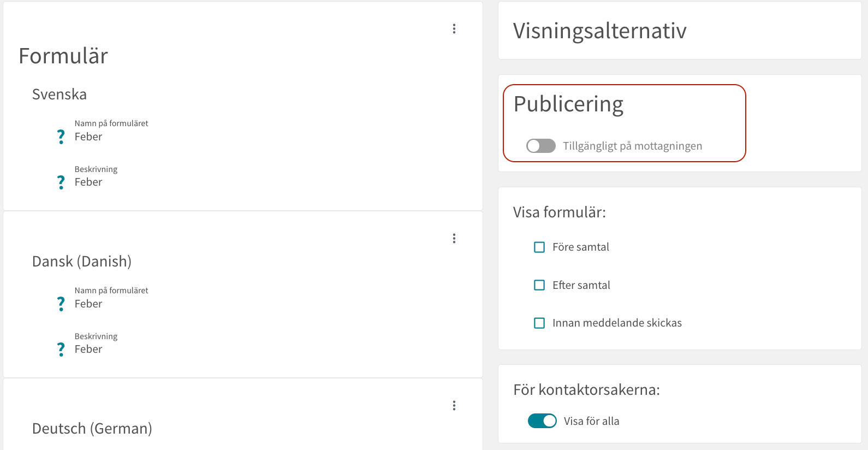Screen dimensions: 868x450
Task: Disable the Visa för alla toggle
Action: pyautogui.click(x=542, y=421)
